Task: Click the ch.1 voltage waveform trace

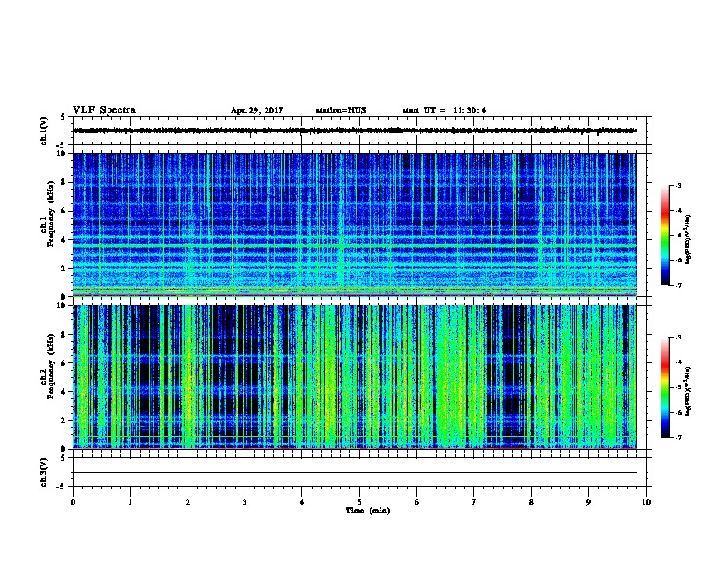Action: click(x=354, y=131)
